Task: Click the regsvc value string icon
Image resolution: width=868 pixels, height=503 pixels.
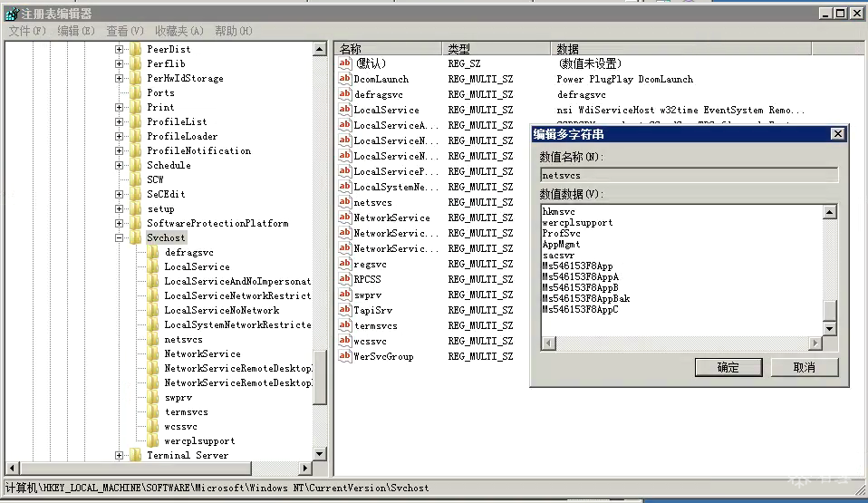Action: click(345, 264)
